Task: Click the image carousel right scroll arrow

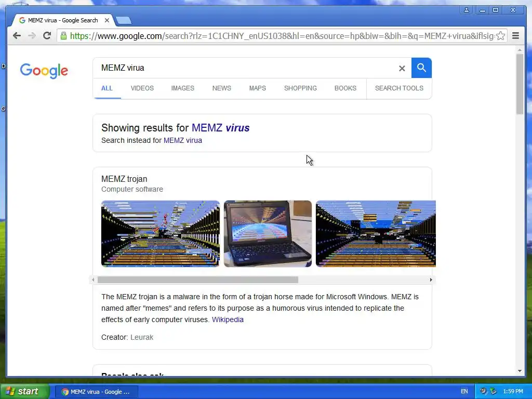Action: [431, 280]
